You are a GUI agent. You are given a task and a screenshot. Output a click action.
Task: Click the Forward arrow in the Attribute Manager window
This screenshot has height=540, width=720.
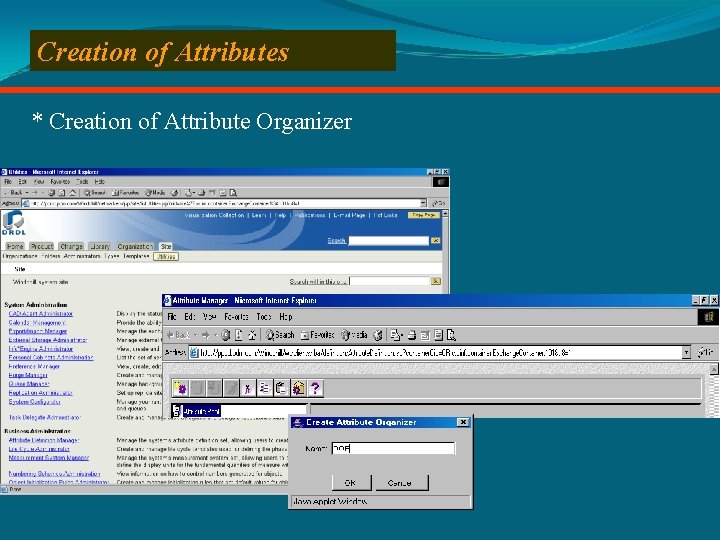pos(205,335)
